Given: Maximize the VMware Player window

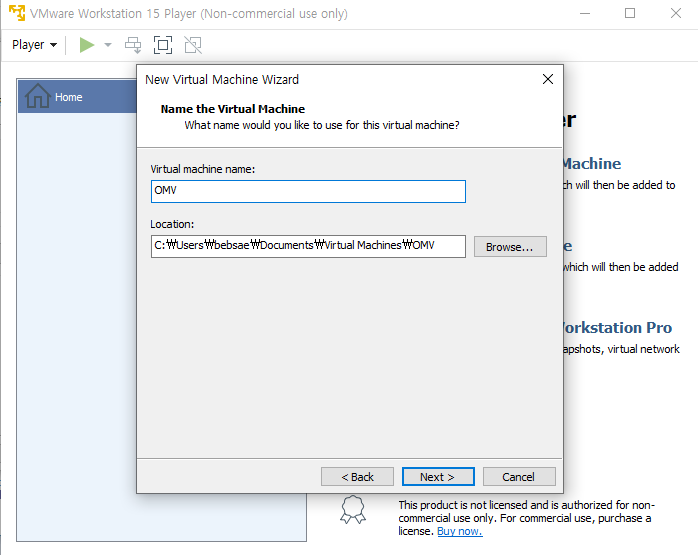Looking at the screenshot, I should point(630,13).
